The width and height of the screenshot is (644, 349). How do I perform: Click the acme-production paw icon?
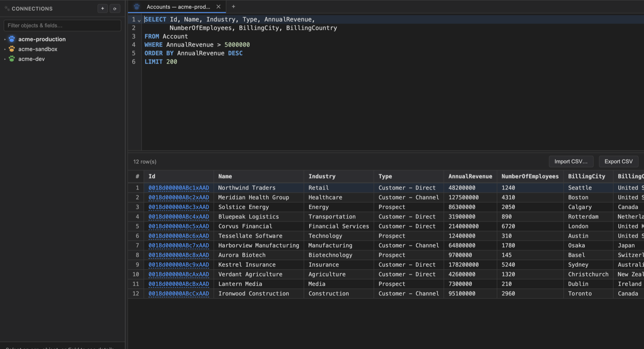pyautogui.click(x=12, y=39)
